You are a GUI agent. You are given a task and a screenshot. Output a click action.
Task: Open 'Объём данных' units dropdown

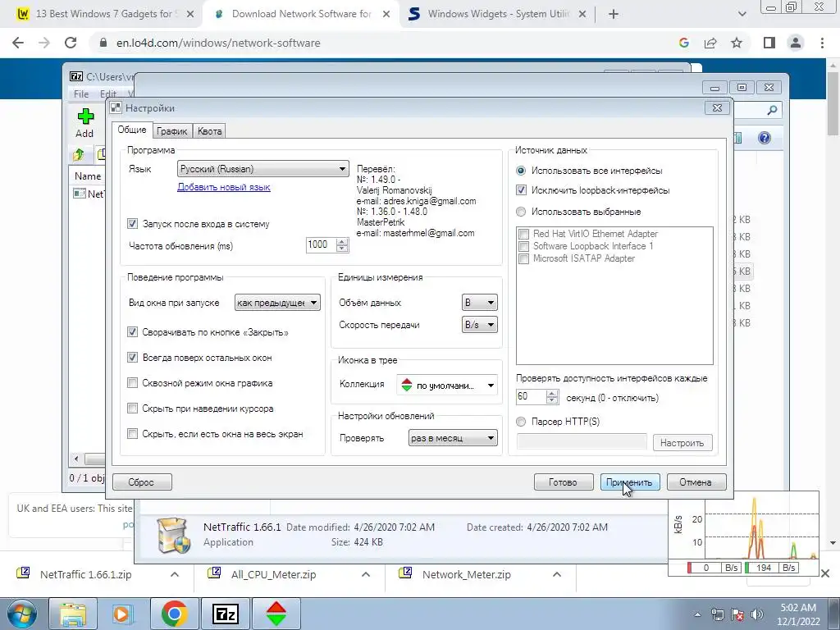click(479, 303)
